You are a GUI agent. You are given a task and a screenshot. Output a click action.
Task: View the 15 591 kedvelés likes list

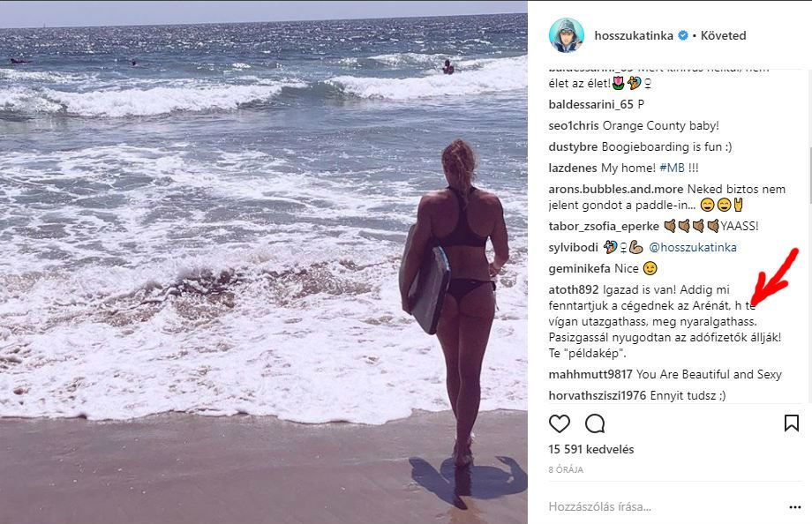tap(590, 449)
